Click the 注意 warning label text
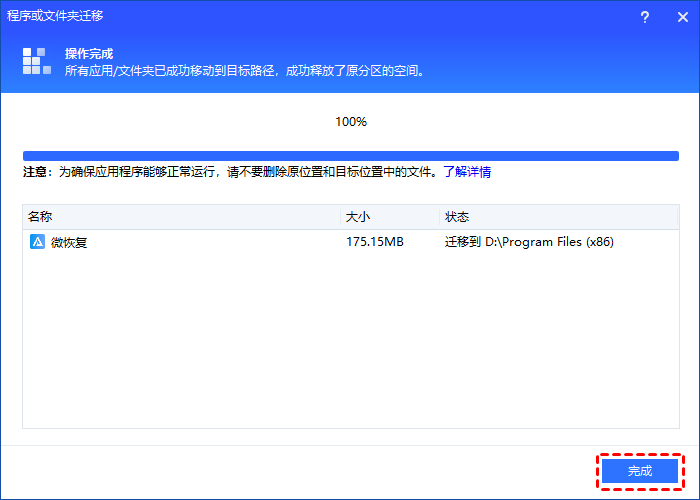This screenshot has height=500, width=700. [x=38, y=172]
